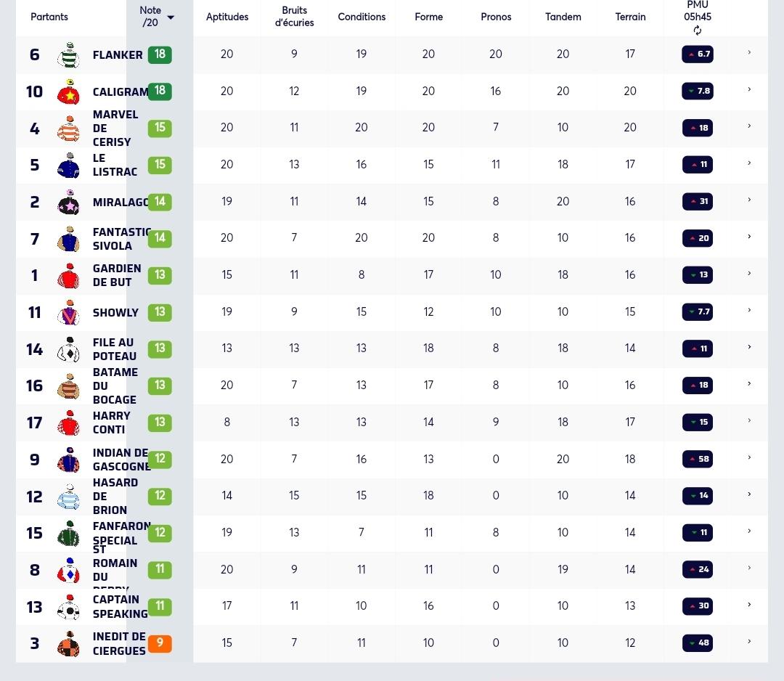Image resolution: width=784 pixels, height=681 pixels.
Task: Click INEDIT DE CIERGUES' orange checkered silk
Action: 68,643
